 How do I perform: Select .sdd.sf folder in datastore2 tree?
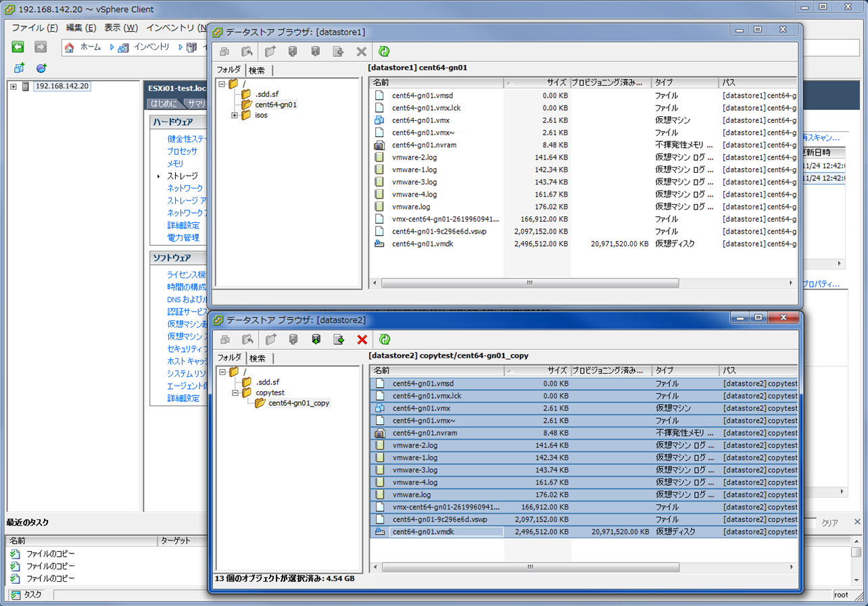point(267,382)
